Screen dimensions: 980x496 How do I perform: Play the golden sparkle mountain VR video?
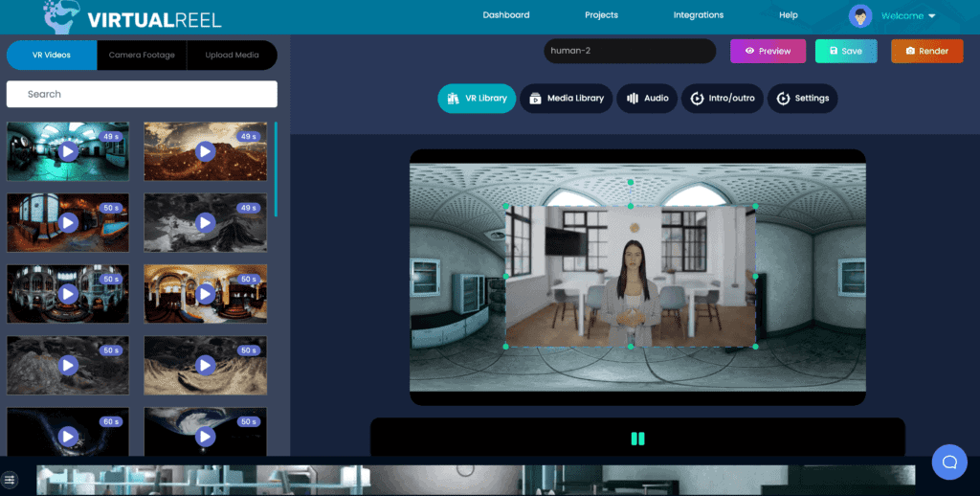coord(205,151)
